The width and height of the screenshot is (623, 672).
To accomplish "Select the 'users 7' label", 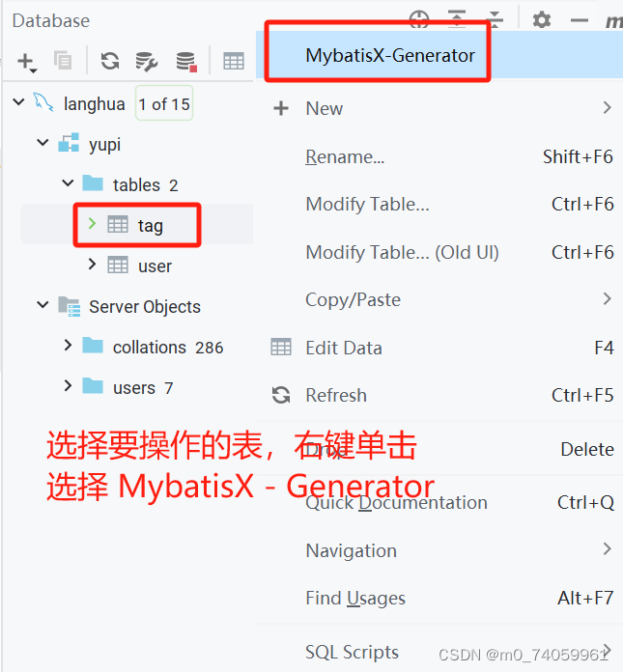I will 143,388.
